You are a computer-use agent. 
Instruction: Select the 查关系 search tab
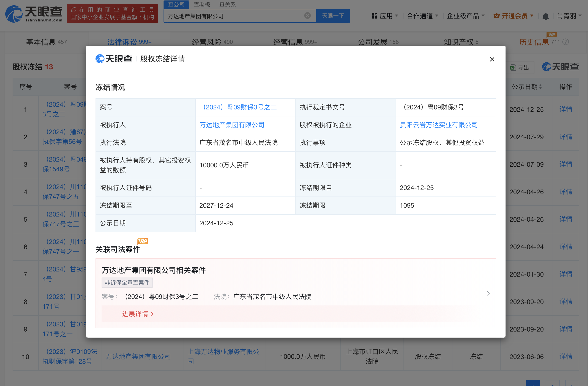pyautogui.click(x=227, y=4)
